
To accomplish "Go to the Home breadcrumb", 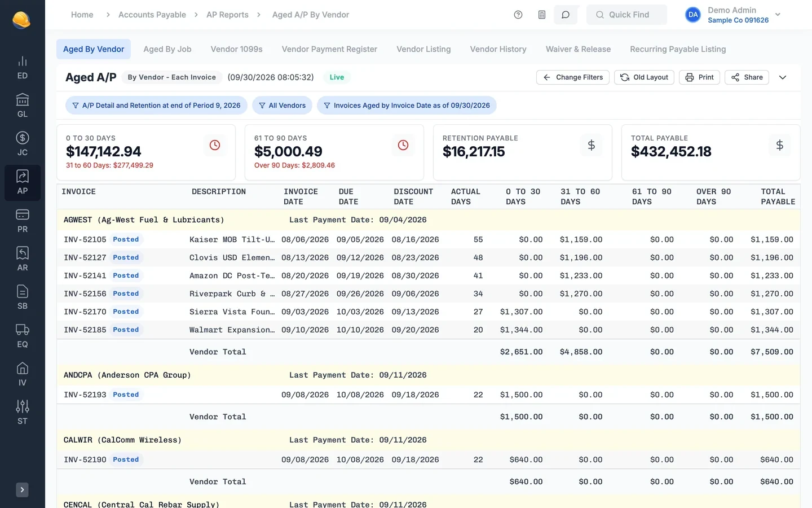I will (x=82, y=15).
